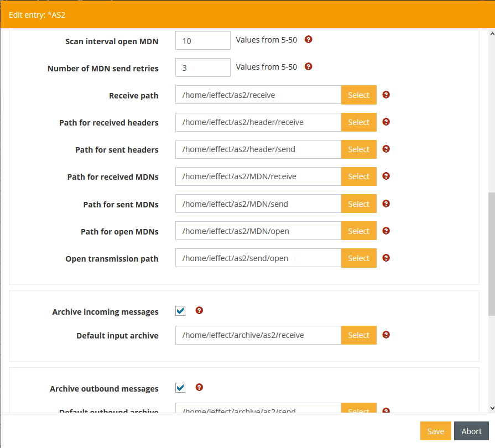This screenshot has width=495, height=448.
Task: Click the scrollbar down arrow
Action: pyautogui.click(x=491, y=408)
